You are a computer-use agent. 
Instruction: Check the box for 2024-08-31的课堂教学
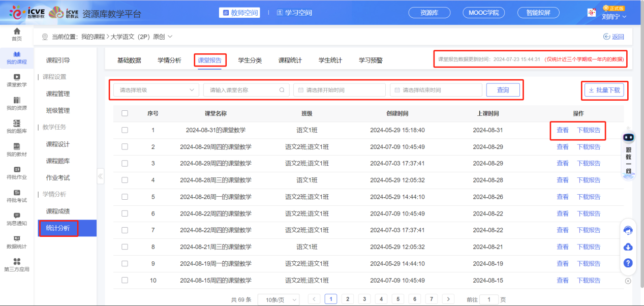point(125,130)
